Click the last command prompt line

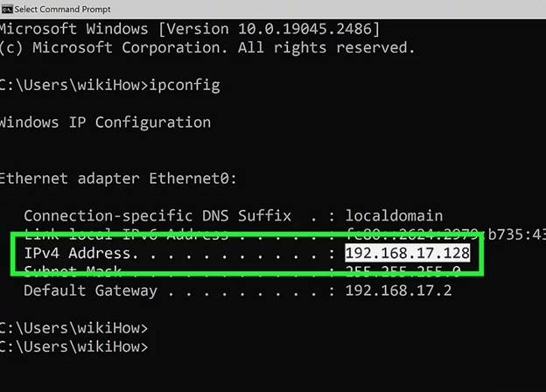74,346
